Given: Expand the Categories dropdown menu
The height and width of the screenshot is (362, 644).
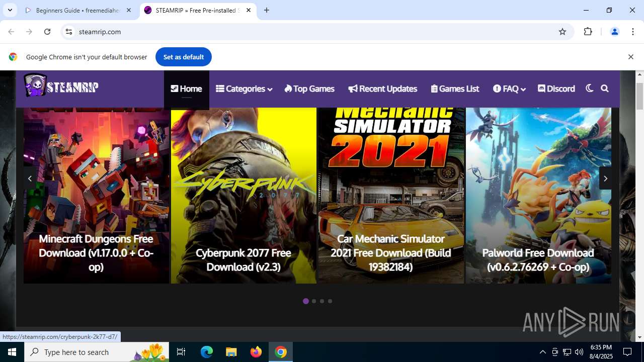Looking at the screenshot, I should (x=244, y=89).
